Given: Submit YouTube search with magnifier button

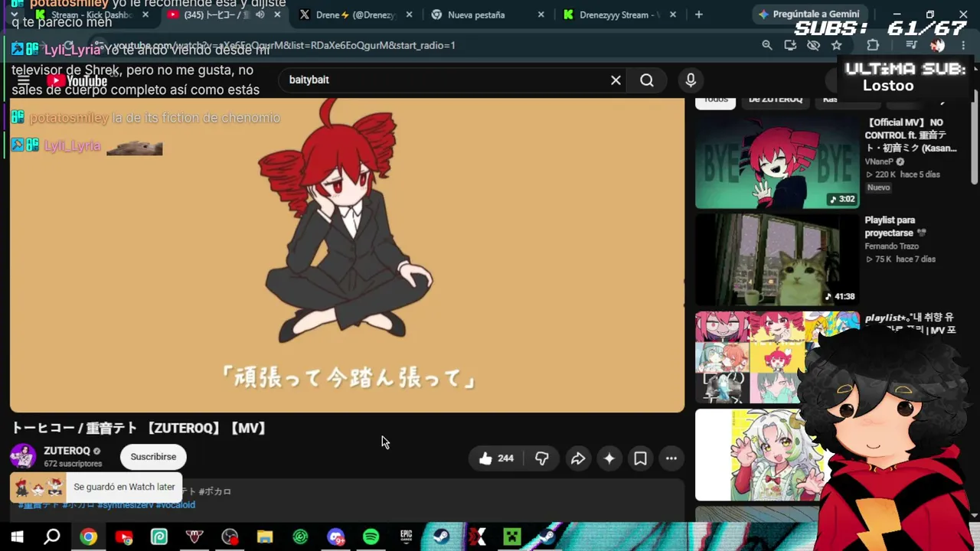Looking at the screenshot, I should point(647,80).
